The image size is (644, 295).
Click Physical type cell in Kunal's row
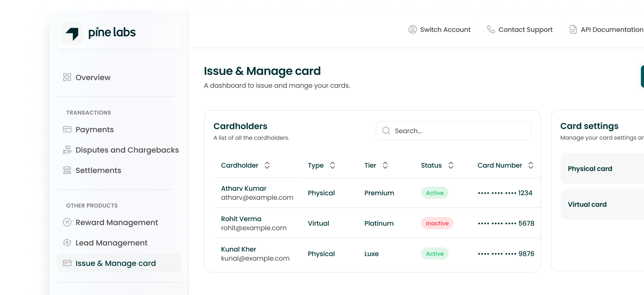(x=321, y=254)
